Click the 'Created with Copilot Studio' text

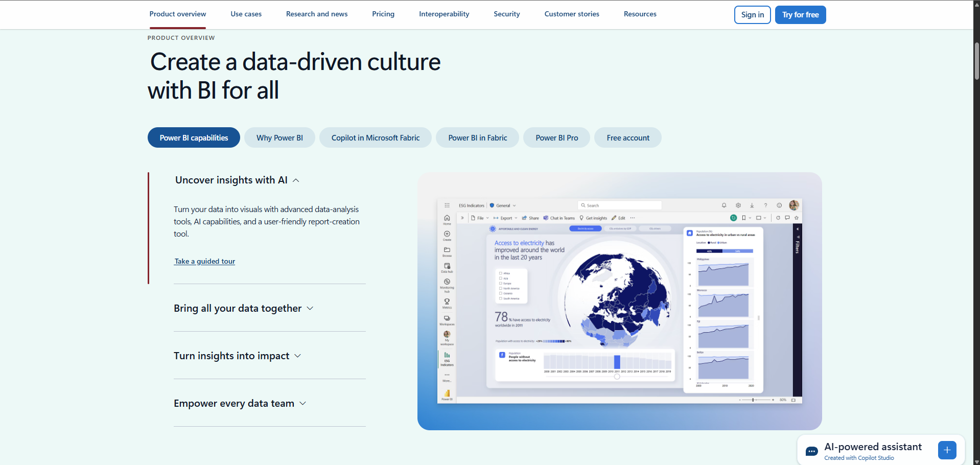[x=859, y=458]
